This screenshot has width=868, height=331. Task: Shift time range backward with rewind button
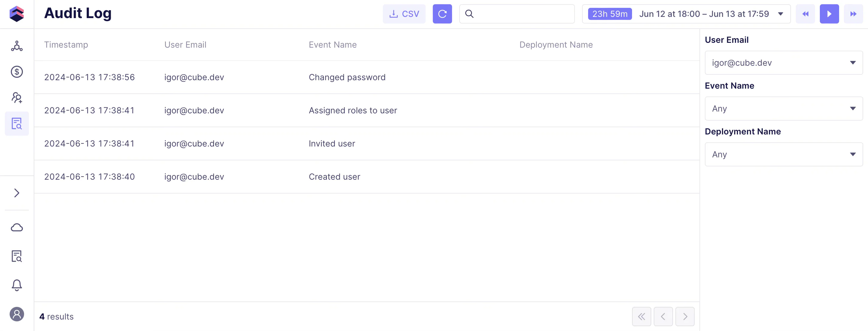(x=805, y=14)
